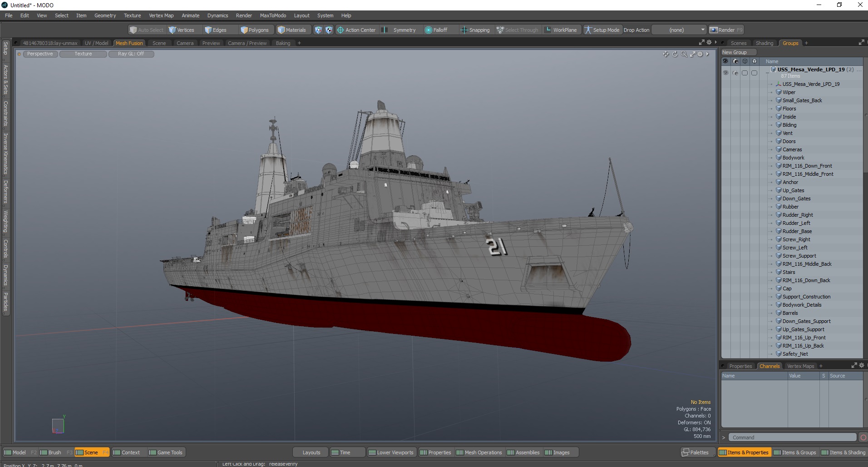Toggle visibility eye of USS_Mesa_Verde_LPD_19 group
868x467 pixels.
725,73
